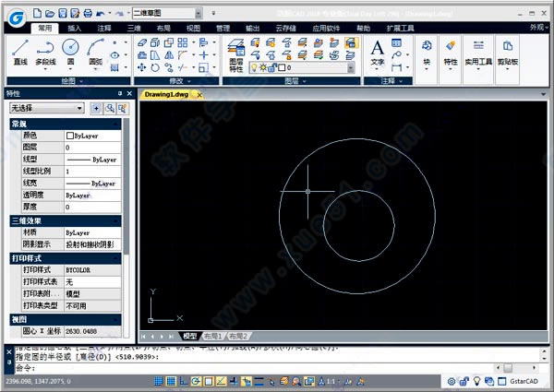This screenshot has height=392, width=554.
Task: Toggle Object Snap Tracking in status bar
Action: pos(221,381)
